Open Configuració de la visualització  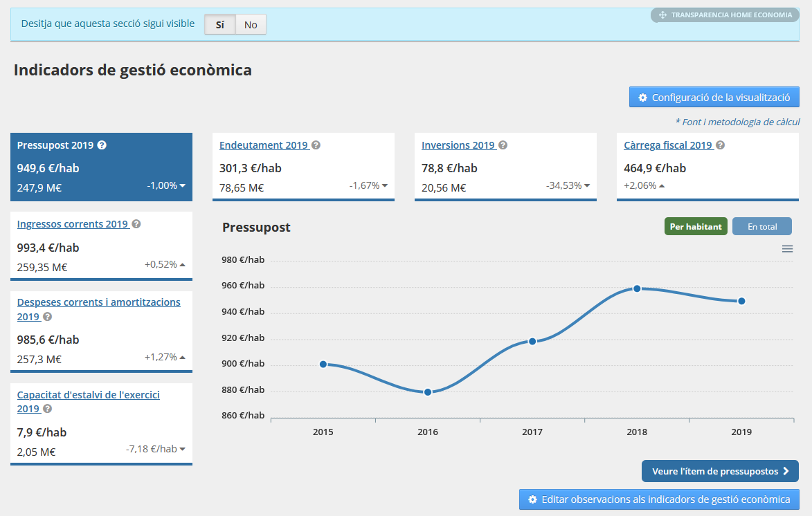[x=714, y=98]
